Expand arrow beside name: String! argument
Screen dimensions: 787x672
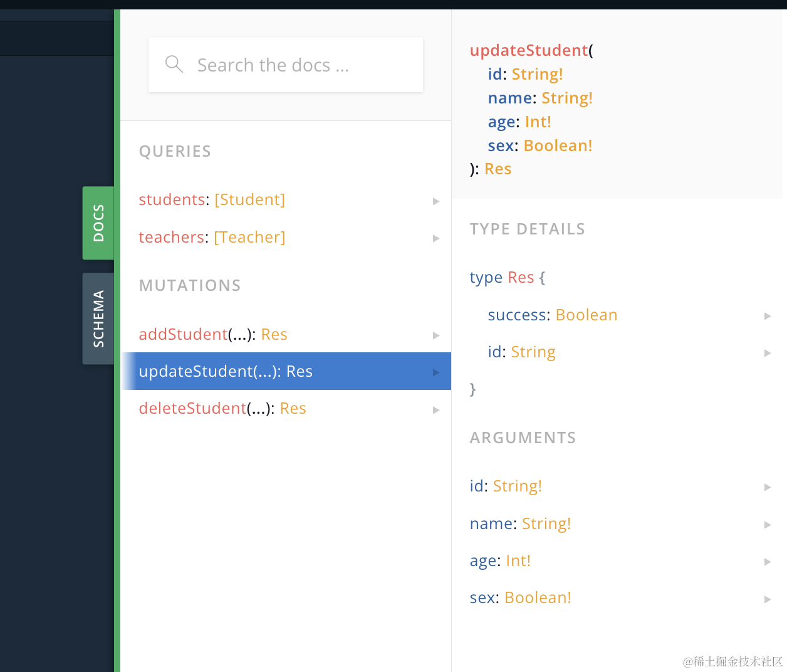[x=767, y=525]
